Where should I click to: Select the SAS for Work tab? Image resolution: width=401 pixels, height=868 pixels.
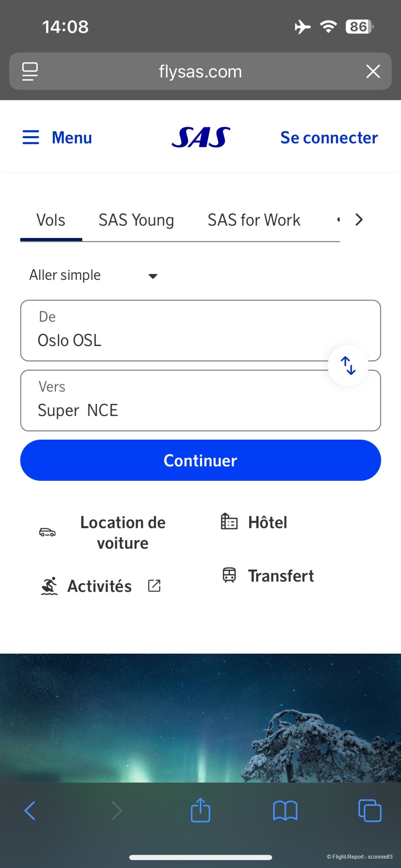tap(254, 220)
